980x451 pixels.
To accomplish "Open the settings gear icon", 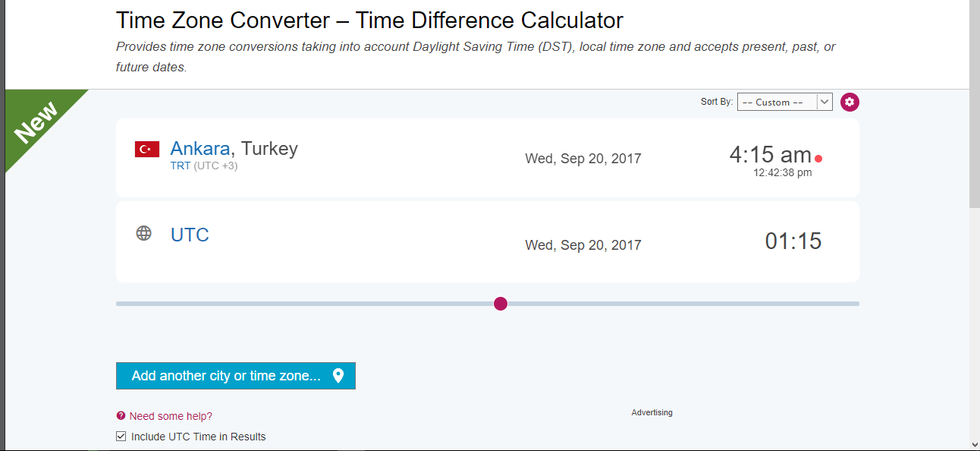I will pos(850,102).
